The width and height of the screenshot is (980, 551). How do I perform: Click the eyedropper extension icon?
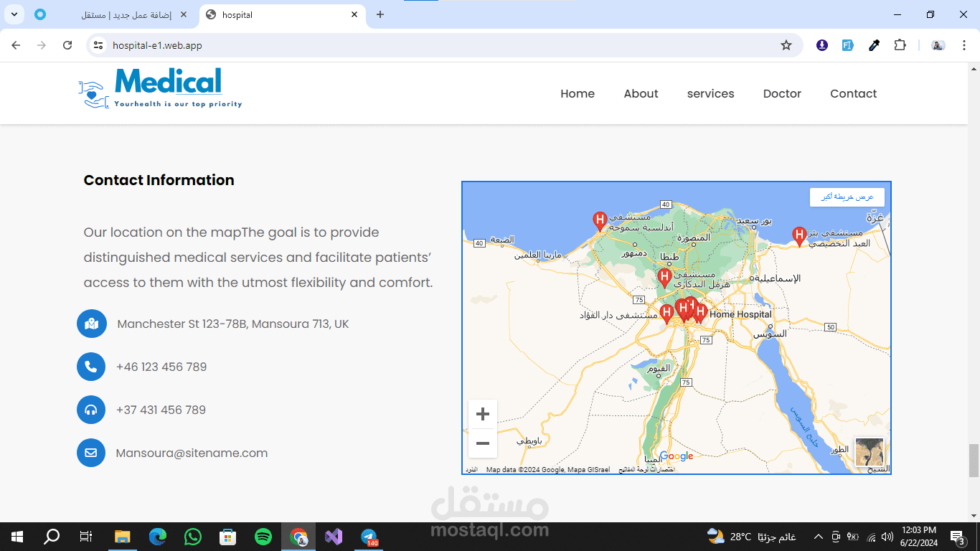[x=874, y=45]
